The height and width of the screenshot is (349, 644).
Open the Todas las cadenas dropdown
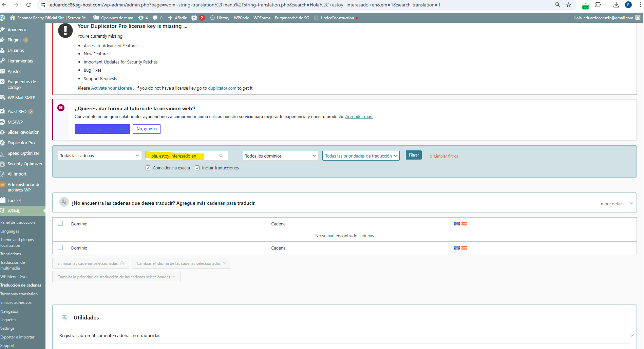click(99, 156)
